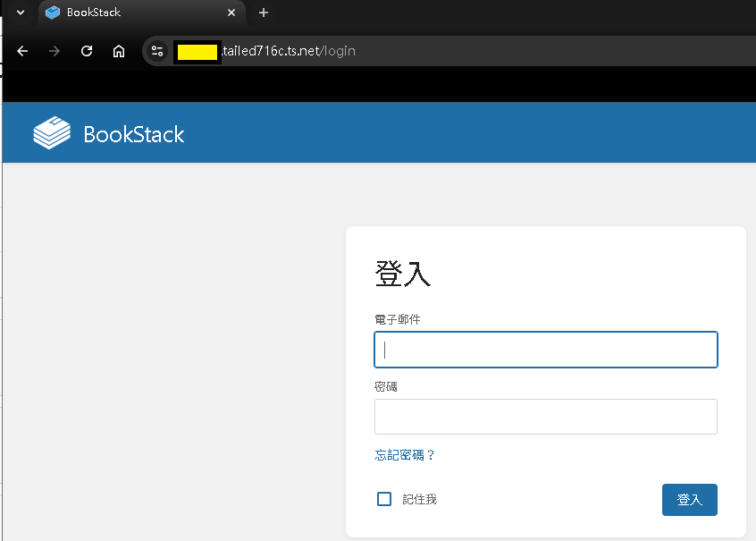Enable the 記住我 remember me checkbox
This screenshot has height=541, width=756.
384,499
